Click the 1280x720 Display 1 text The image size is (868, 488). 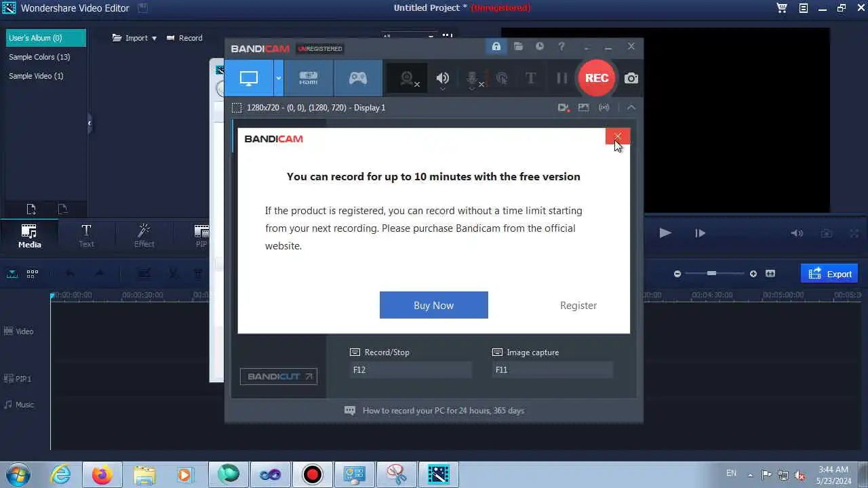316,108
